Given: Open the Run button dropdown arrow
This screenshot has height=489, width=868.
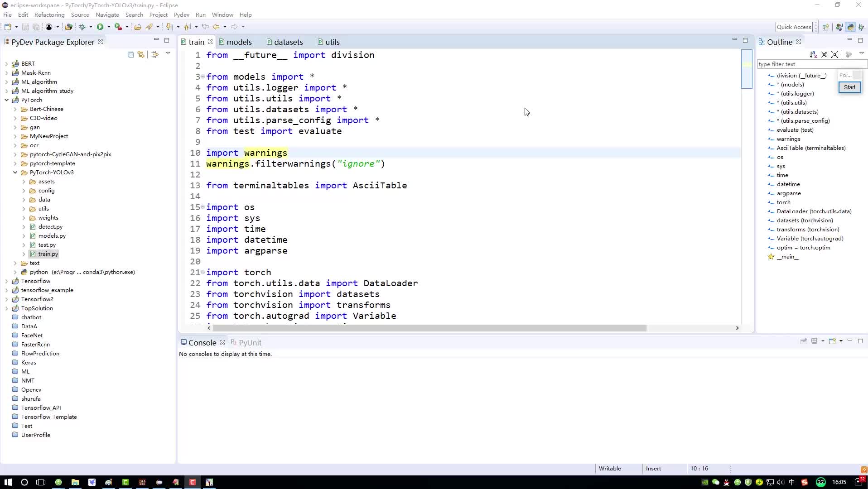Looking at the screenshot, I should coord(109,27).
